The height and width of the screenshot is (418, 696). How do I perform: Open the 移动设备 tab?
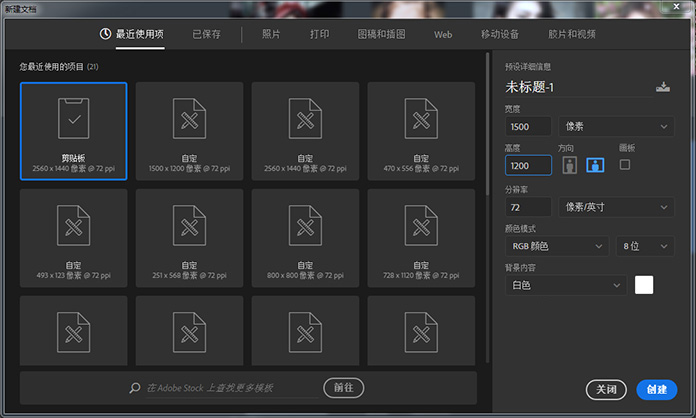pos(500,34)
